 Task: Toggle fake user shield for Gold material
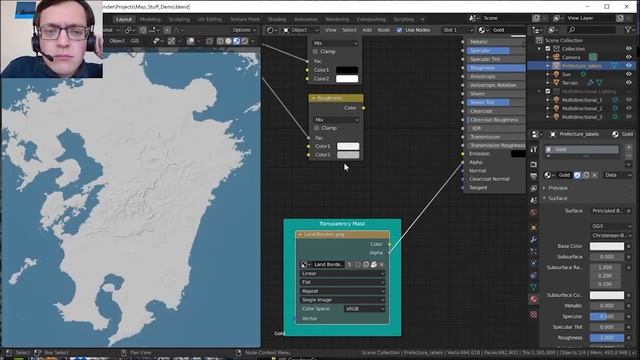(x=577, y=175)
